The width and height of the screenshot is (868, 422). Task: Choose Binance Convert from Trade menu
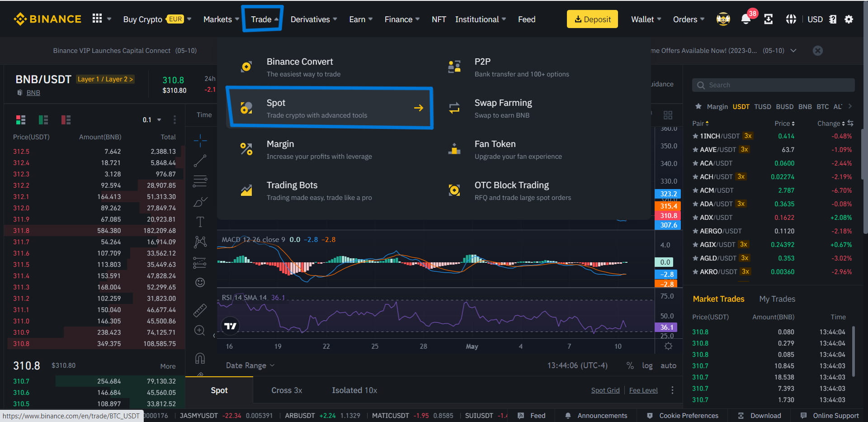tap(330, 67)
